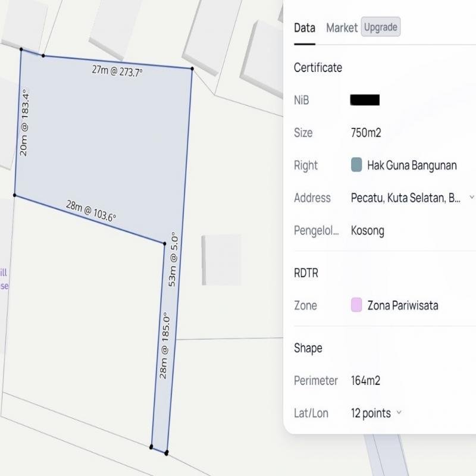The height and width of the screenshot is (476, 476).
Task: Collapse the Address field chevron
Action: (x=472, y=198)
